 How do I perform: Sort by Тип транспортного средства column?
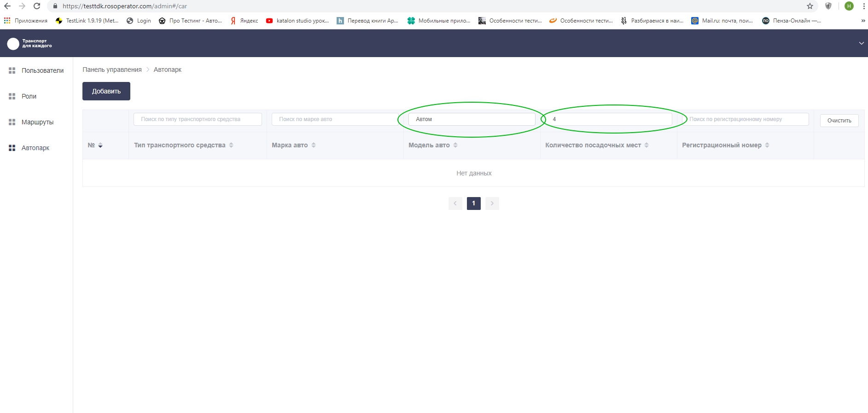pos(231,145)
